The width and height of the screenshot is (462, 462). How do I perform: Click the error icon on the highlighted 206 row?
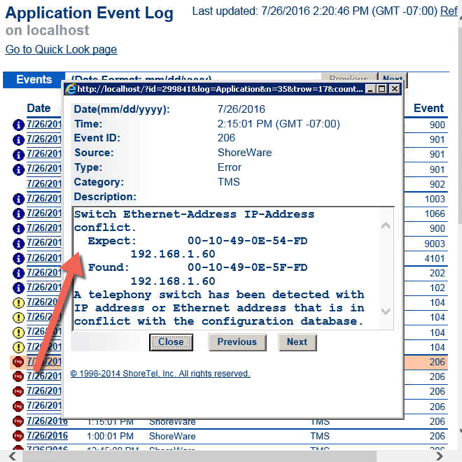click(x=18, y=362)
